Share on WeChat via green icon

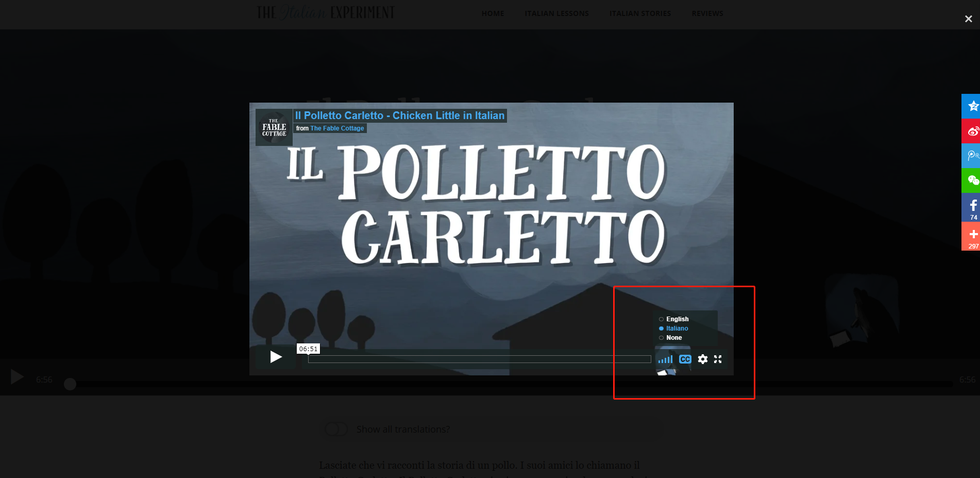coord(972,180)
